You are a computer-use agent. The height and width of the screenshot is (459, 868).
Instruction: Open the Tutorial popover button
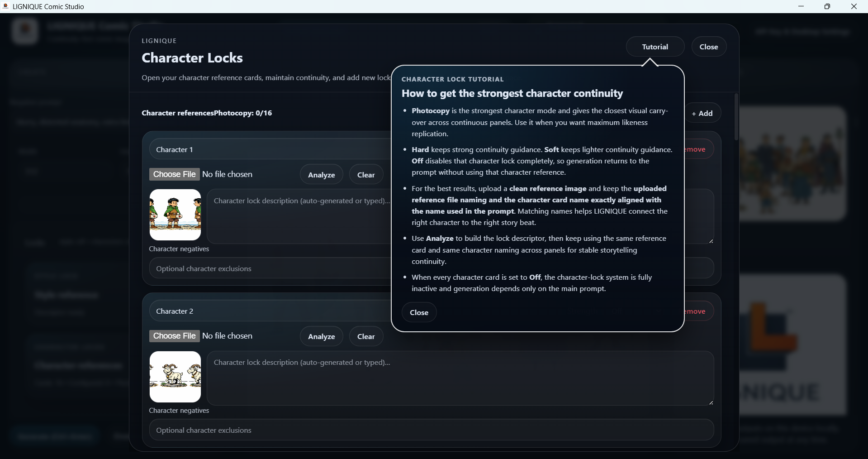(x=655, y=47)
